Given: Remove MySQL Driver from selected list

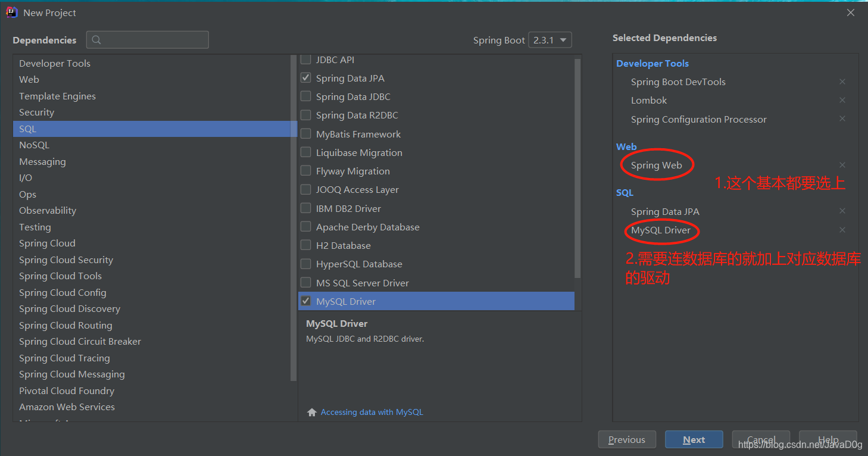Looking at the screenshot, I should point(842,230).
